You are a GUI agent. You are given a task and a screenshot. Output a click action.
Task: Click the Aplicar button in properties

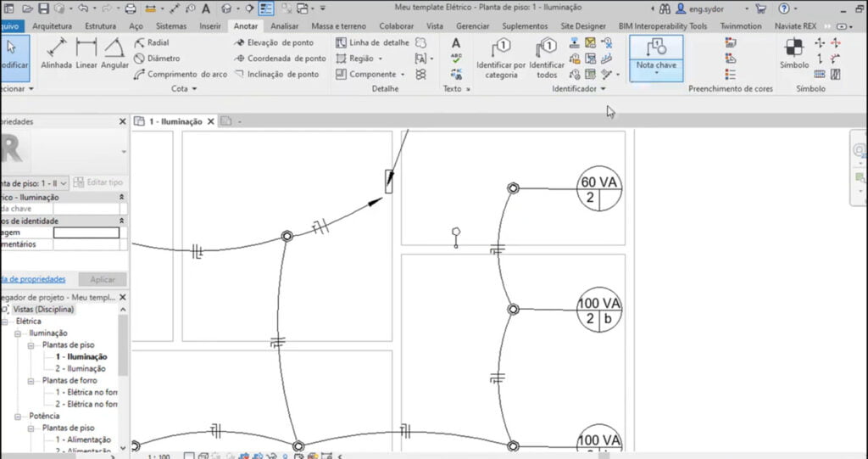103,279
